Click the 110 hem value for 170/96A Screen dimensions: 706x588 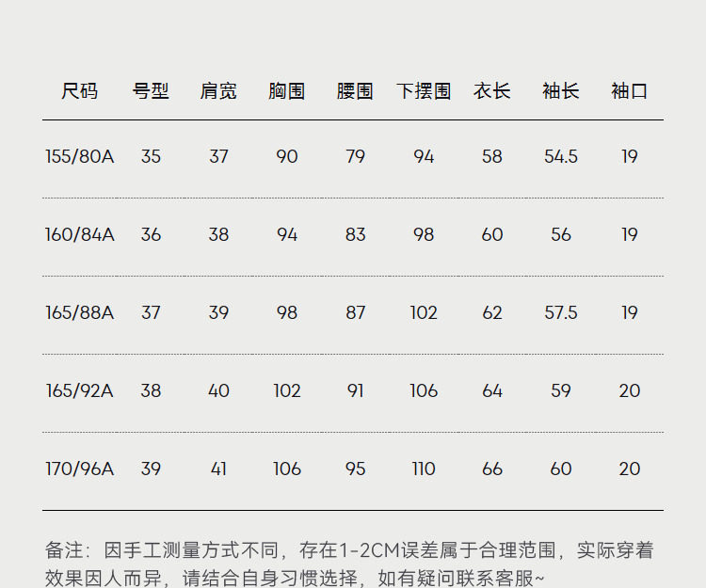pos(424,469)
